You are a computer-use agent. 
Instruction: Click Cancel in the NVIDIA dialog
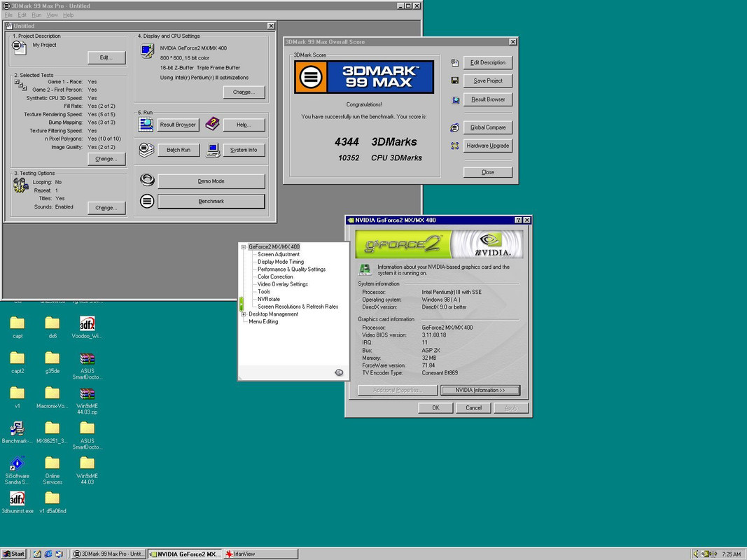click(473, 407)
